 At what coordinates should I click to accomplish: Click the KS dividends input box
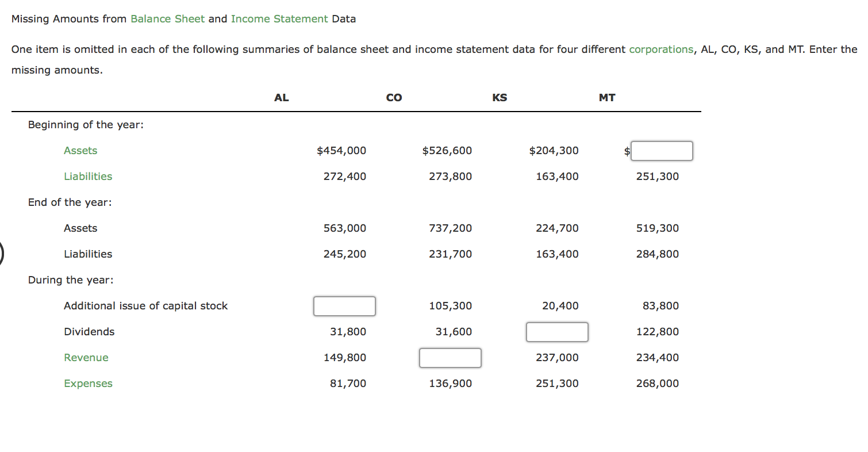pos(557,332)
